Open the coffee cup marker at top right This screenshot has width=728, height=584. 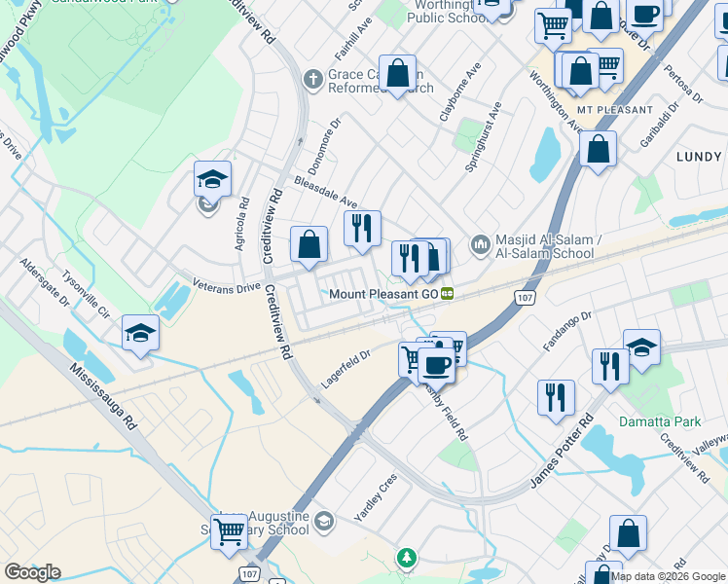644,18
